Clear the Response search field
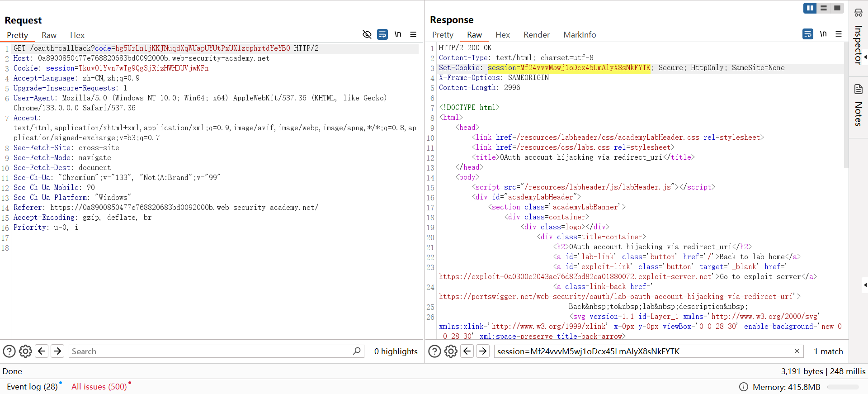Screen dimensions: 868x394 (797, 351)
